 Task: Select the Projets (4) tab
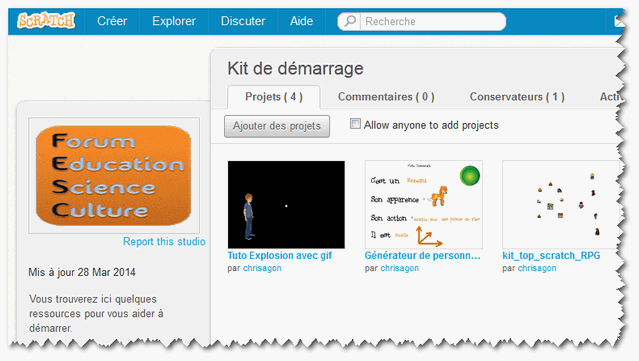click(274, 97)
